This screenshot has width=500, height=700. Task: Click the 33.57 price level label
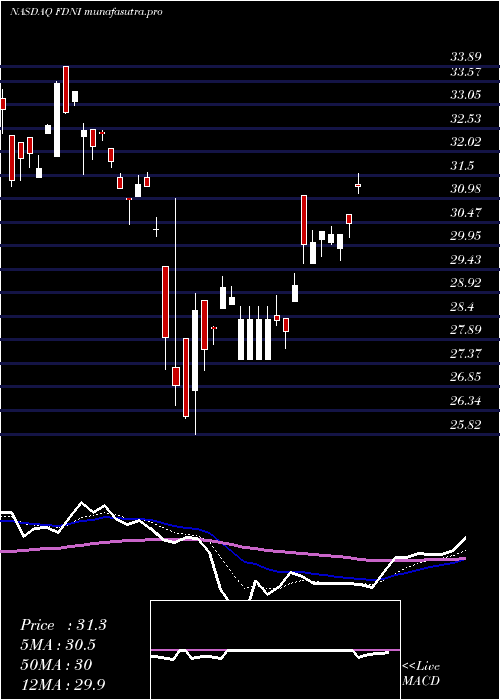coord(466,72)
